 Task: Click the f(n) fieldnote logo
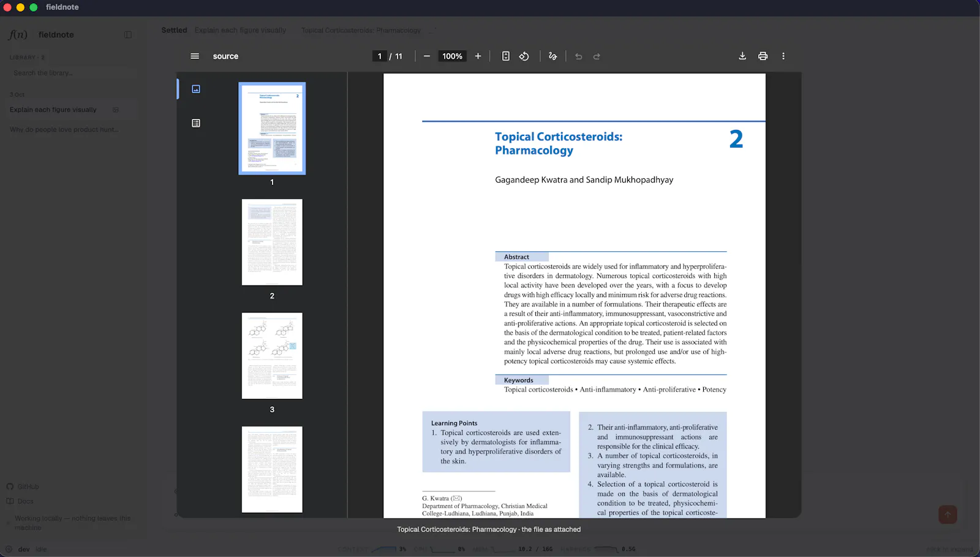point(18,35)
